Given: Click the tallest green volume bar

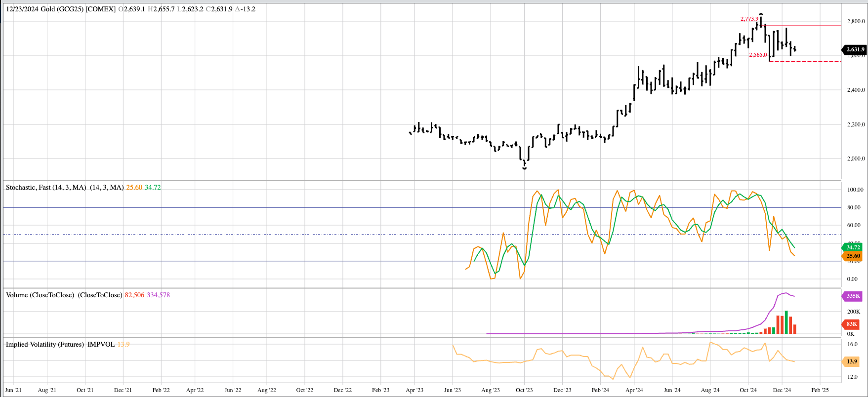Looking at the screenshot, I should (786, 322).
